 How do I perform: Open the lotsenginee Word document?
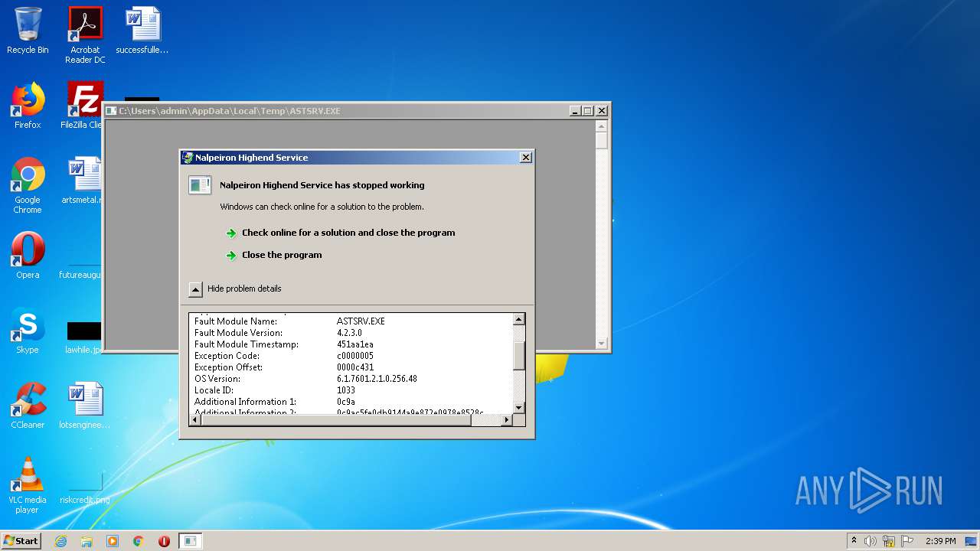coord(84,406)
